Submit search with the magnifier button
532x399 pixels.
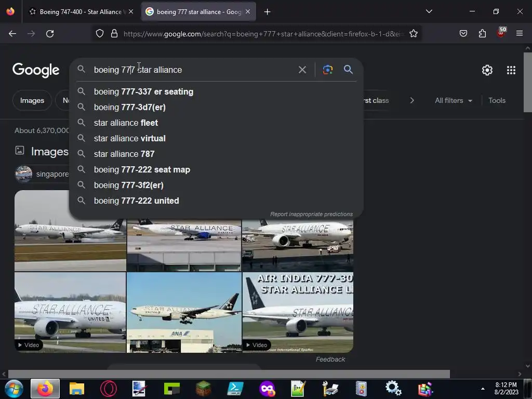coord(348,70)
